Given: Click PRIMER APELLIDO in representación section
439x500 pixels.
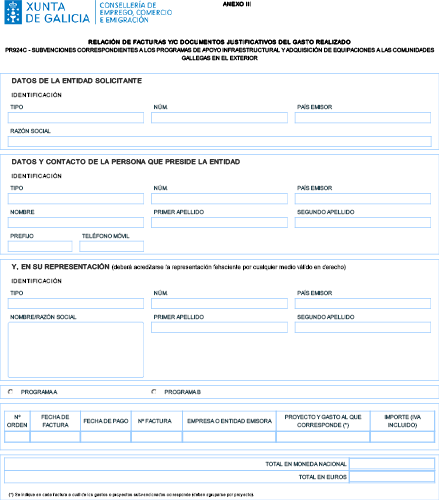Looking at the screenshot, I should tap(219, 327).
